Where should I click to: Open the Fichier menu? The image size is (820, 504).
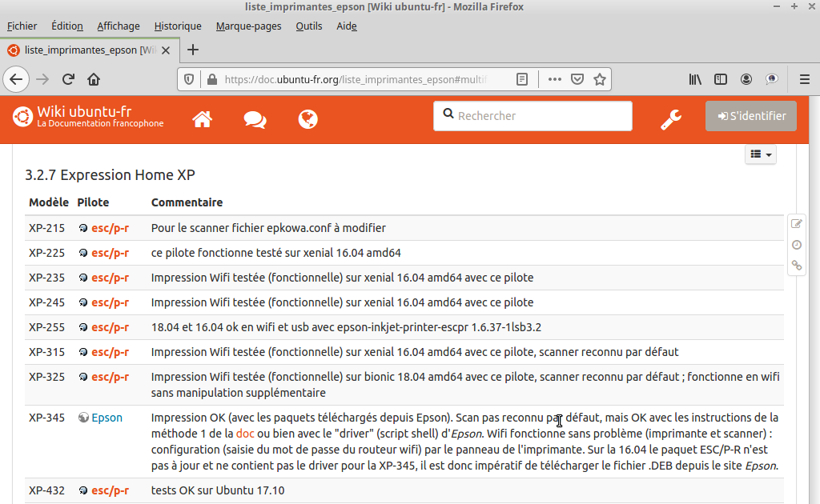click(x=22, y=26)
